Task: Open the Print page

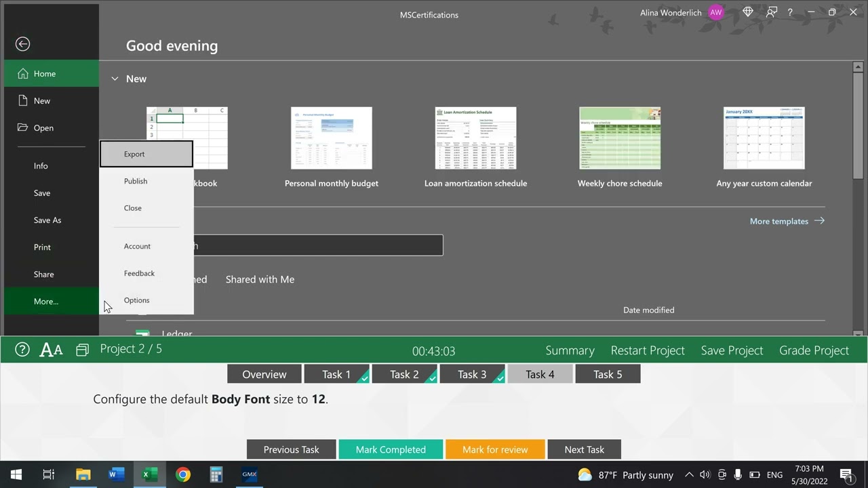Action: coord(52,247)
